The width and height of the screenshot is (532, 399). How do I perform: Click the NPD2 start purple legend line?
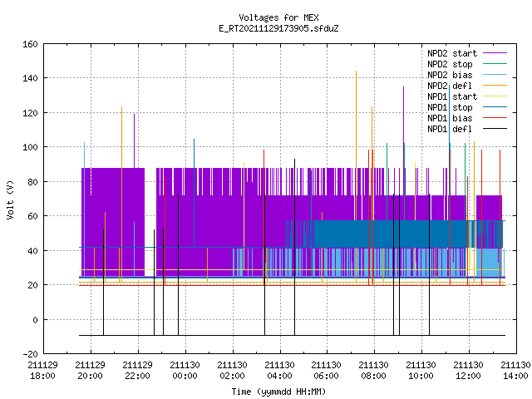(x=495, y=53)
